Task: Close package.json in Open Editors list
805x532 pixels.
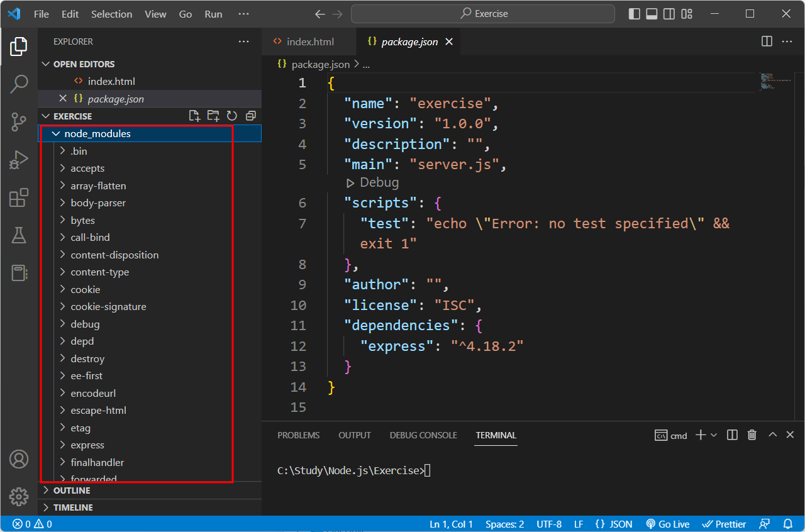Action: [62, 99]
